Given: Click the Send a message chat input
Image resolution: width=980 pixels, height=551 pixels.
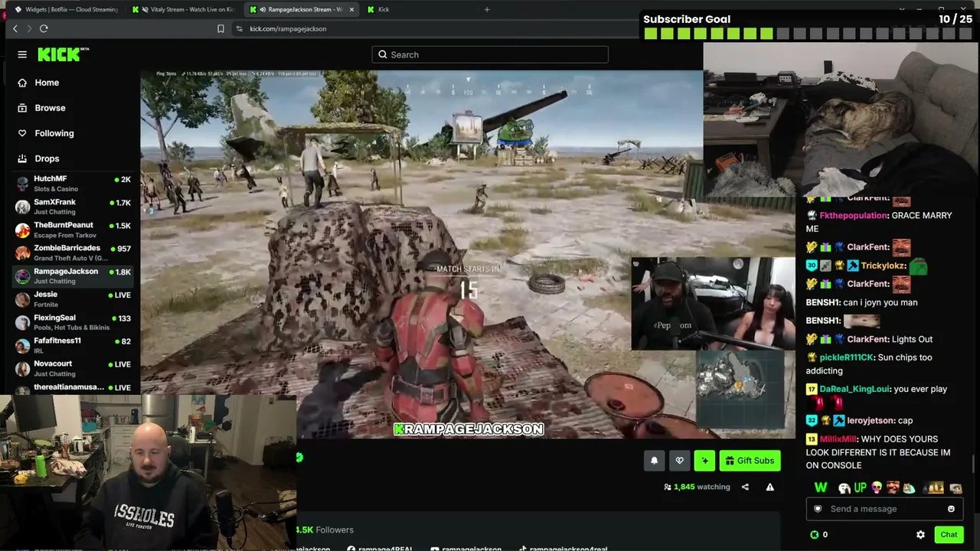Looking at the screenshot, I should click(884, 509).
